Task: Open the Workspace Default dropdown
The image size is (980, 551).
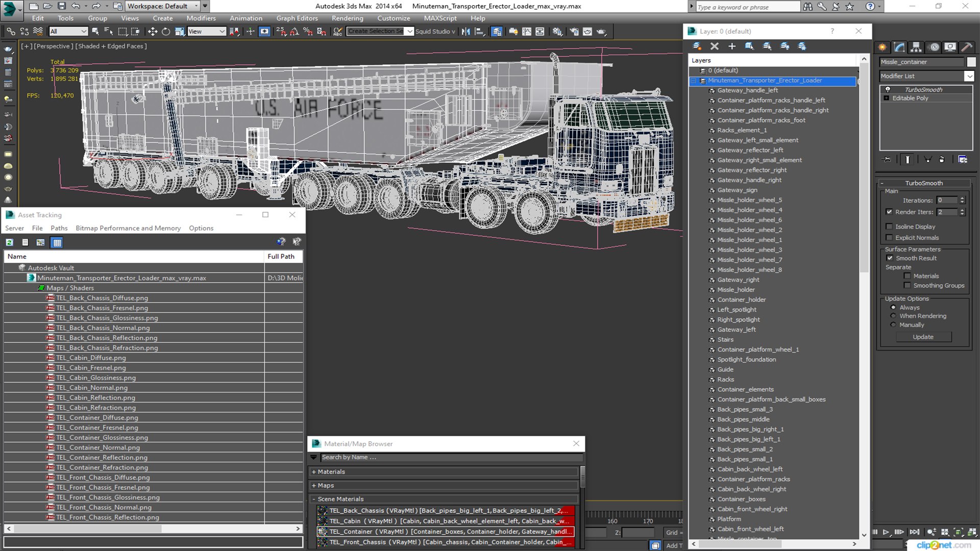Action: click(162, 6)
